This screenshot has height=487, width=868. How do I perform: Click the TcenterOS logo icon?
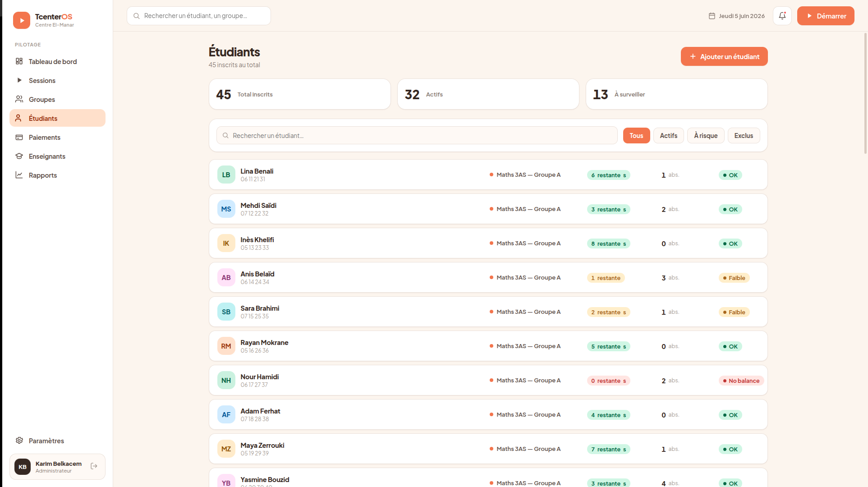pos(22,20)
